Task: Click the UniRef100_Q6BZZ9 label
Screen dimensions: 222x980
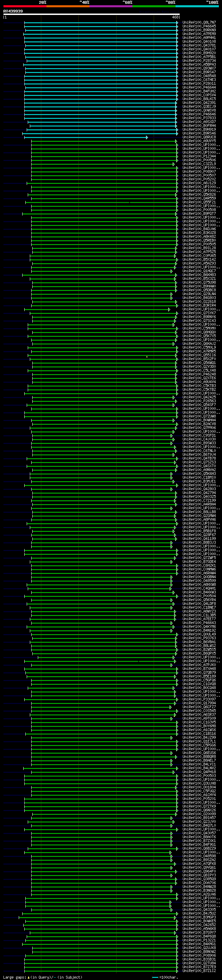Action: point(199,848)
